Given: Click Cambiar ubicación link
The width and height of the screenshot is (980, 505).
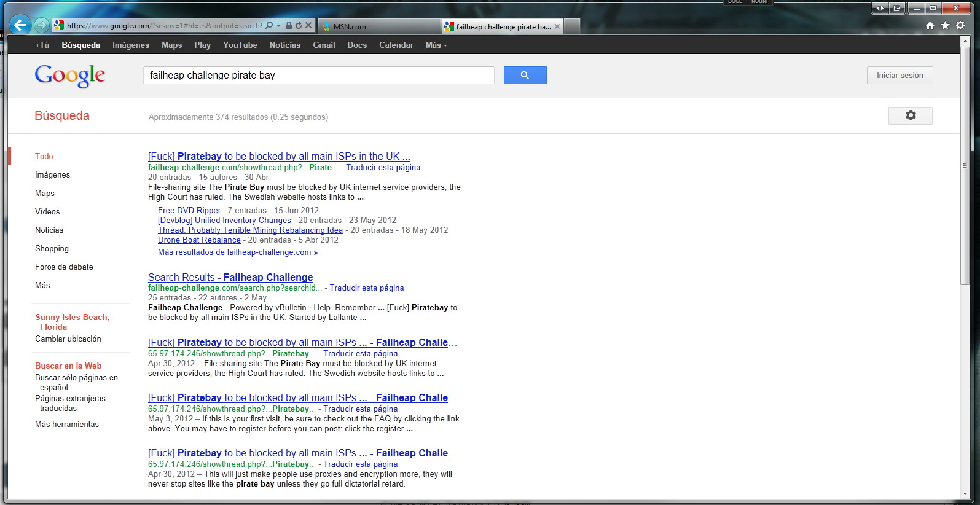Looking at the screenshot, I should coord(68,339).
